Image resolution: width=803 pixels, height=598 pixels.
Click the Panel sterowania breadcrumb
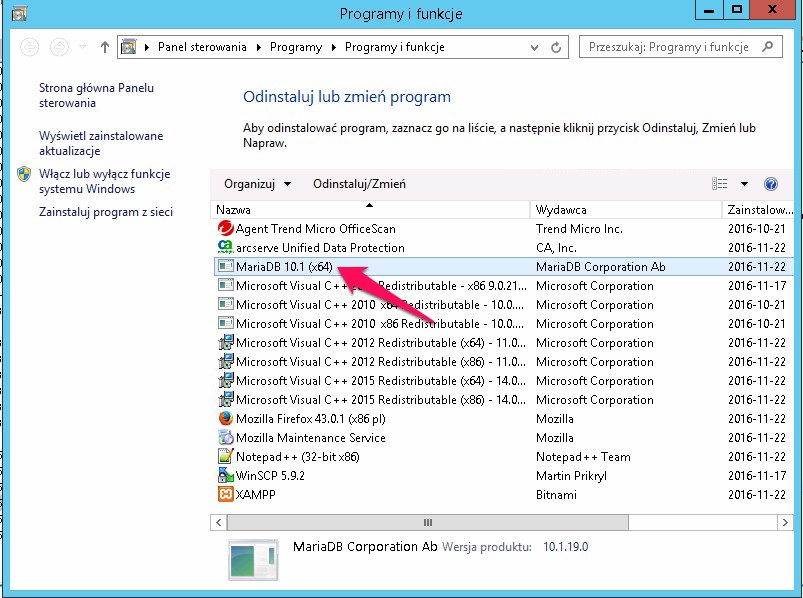pyautogui.click(x=202, y=47)
